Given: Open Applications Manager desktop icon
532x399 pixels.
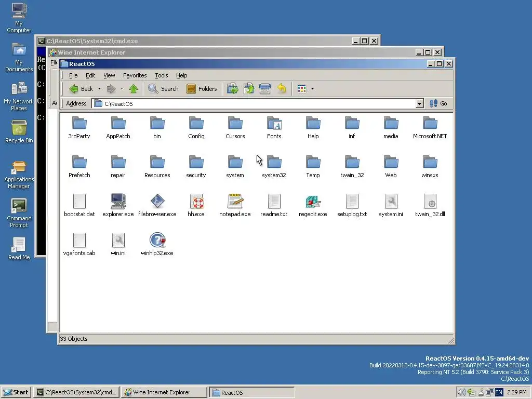Looking at the screenshot, I should click(x=19, y=175).
